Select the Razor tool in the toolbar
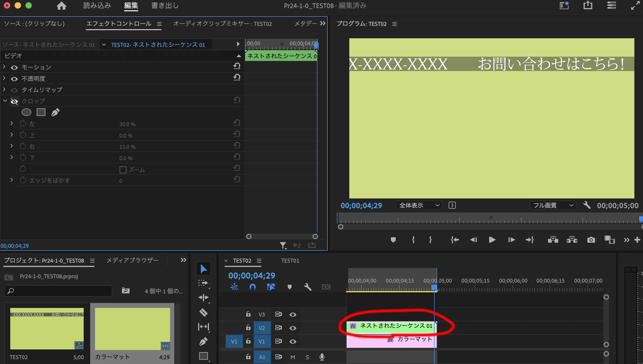 [x=203, y=312]
